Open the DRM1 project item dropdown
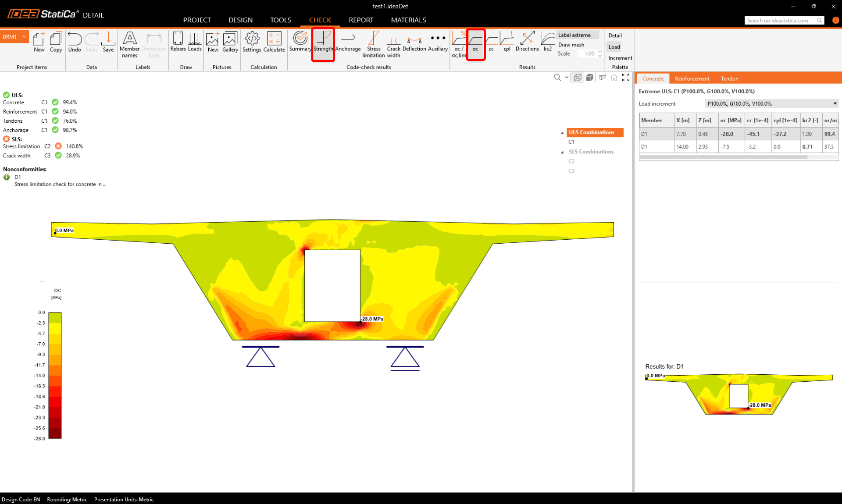This screenshot has height=504, width=842. [25, 37]
